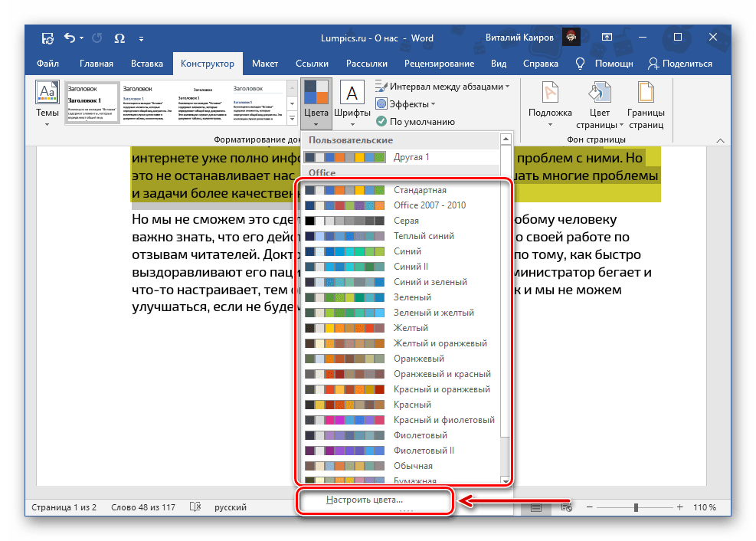Image resolution: width=756 pixels, height=541 pixels.
Task: Choose the Серая color scheme
Action: point(399,221)
